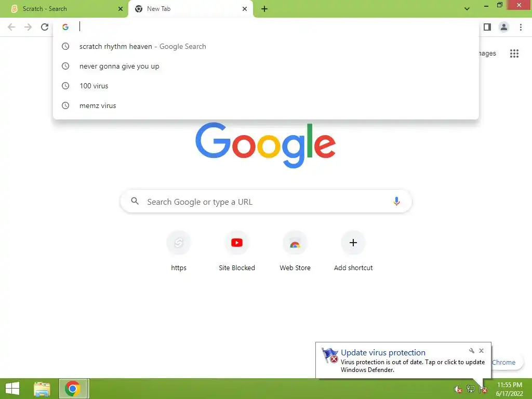Click the Customize Chrome button
Viewport: 532px width, 399px height.
(507, 362)
